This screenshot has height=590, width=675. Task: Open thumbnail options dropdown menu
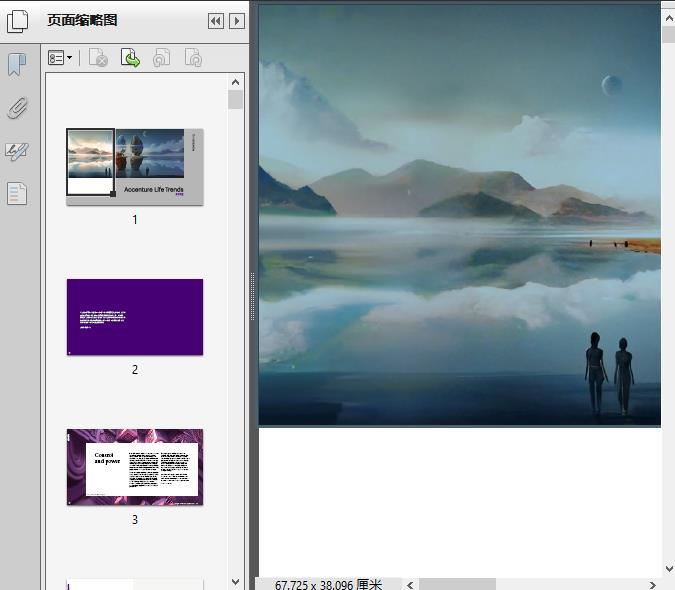(x=60, y=58)
